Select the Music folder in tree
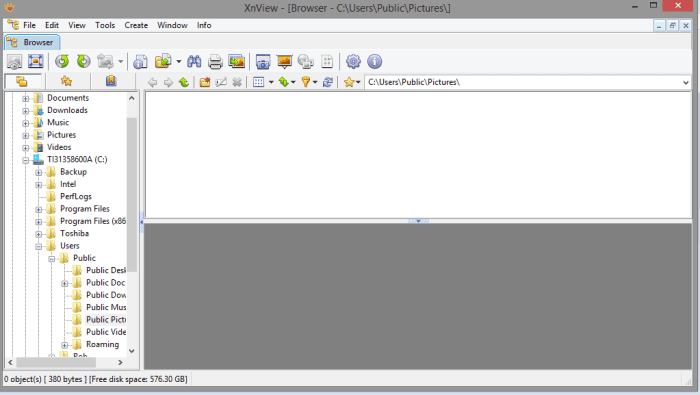700x395 pixels. point(58,122)
